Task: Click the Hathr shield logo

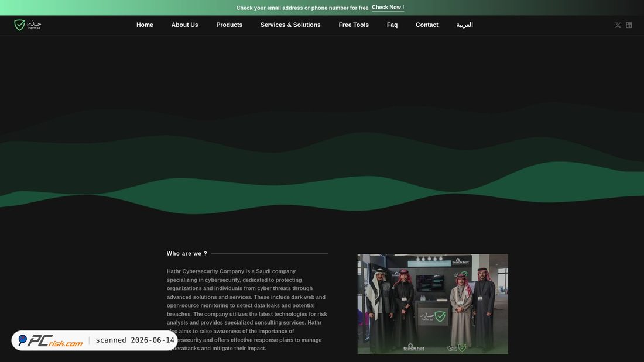Action: [28, 25]
